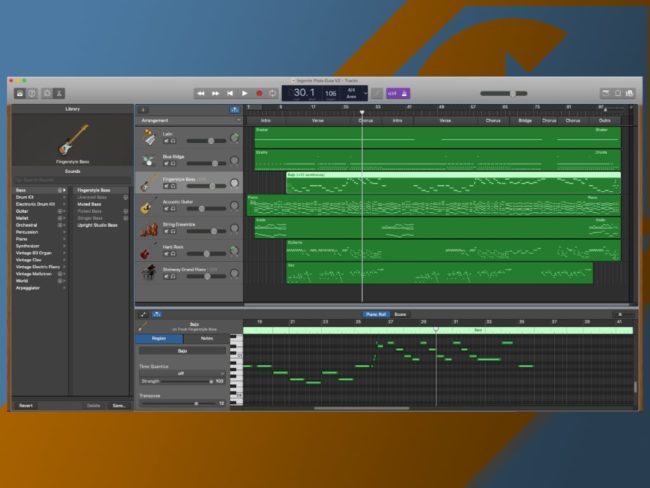The height and width of the screenshot is (488, 650).
Task: Toggle the Cycle loop button
Action: point(272,93)
